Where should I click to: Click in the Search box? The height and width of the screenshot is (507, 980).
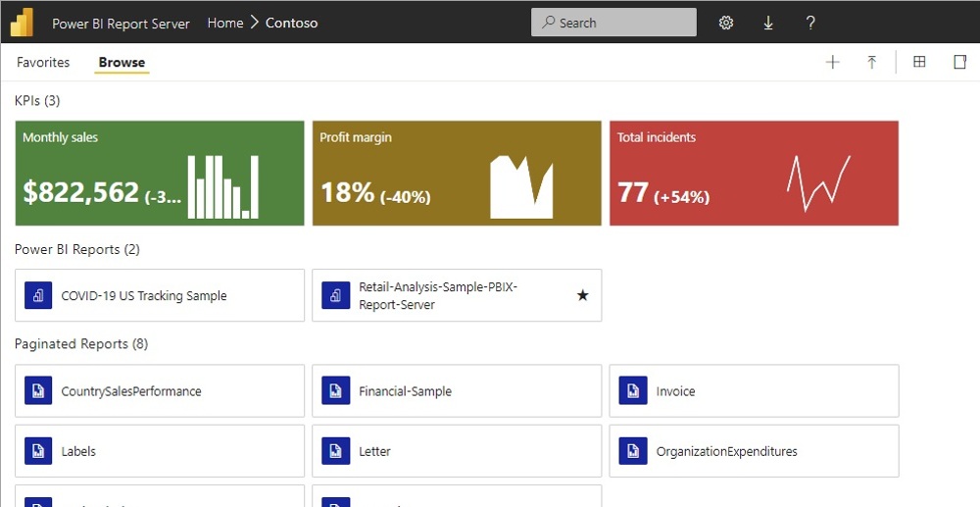pos(613,23)
